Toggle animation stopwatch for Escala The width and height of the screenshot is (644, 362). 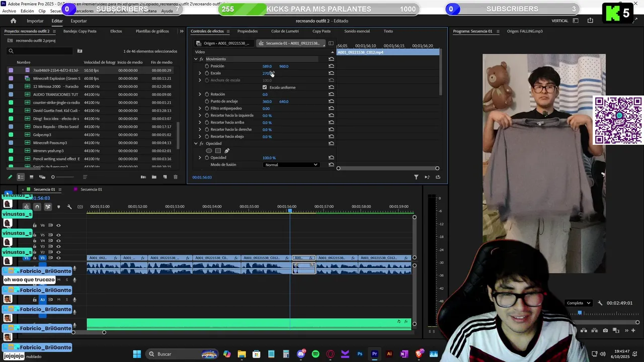point(206,73)
